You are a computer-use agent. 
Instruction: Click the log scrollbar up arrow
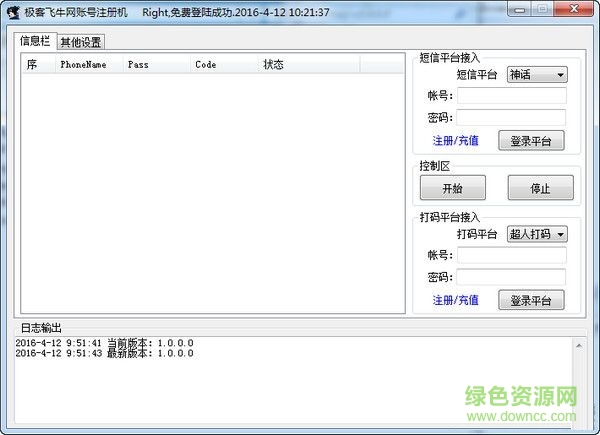tap(579, 346)
